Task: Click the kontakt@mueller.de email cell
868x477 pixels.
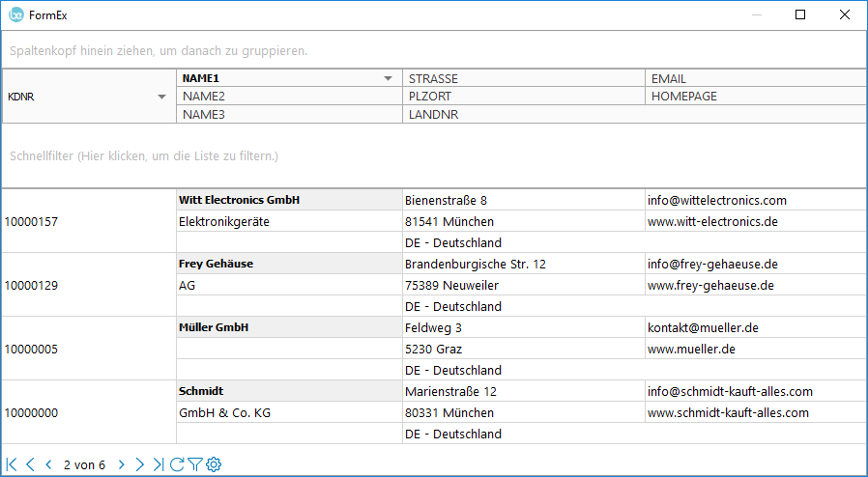Action: point(703,327)
